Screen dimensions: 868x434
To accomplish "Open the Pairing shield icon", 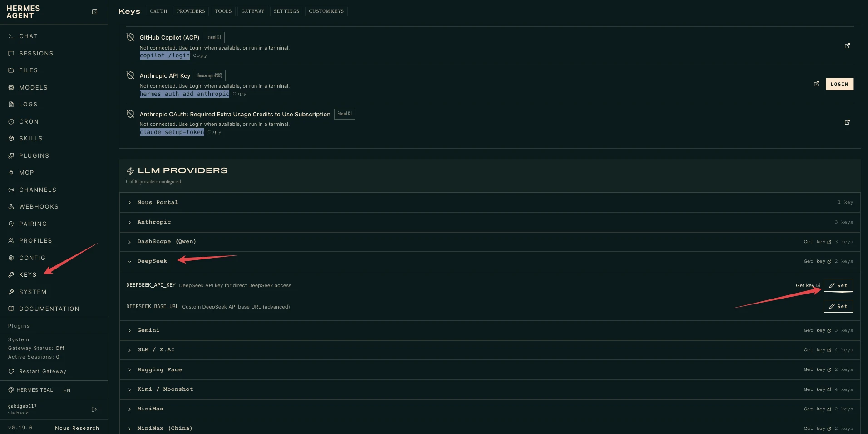I will tap(11, 224).
